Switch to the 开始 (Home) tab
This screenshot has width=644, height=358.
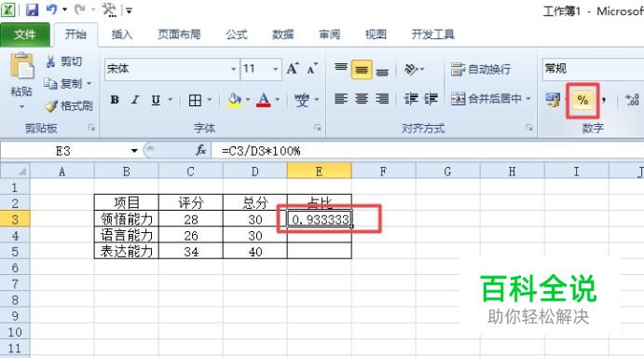pos(75,34)
